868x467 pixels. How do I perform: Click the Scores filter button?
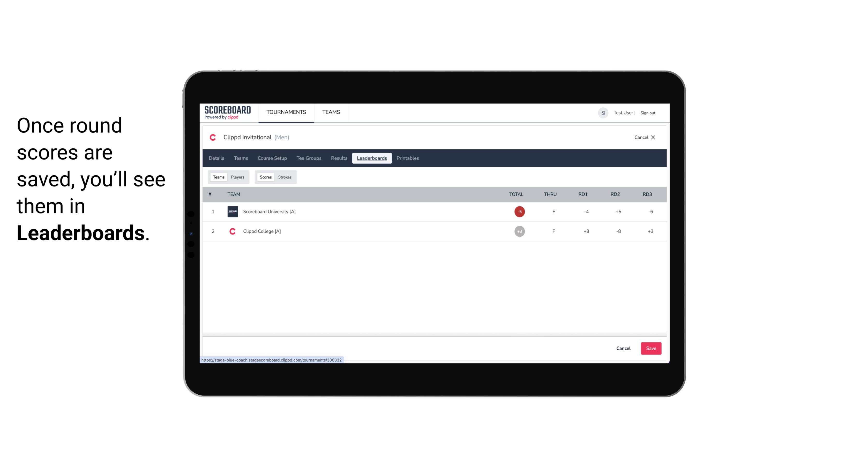pyautogui.click(x=266, y=177)
